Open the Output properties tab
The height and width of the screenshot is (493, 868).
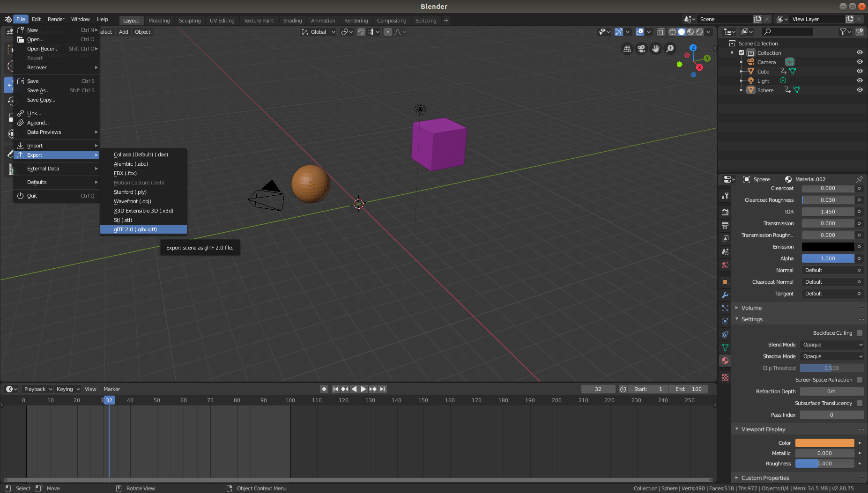pos(725,225)
